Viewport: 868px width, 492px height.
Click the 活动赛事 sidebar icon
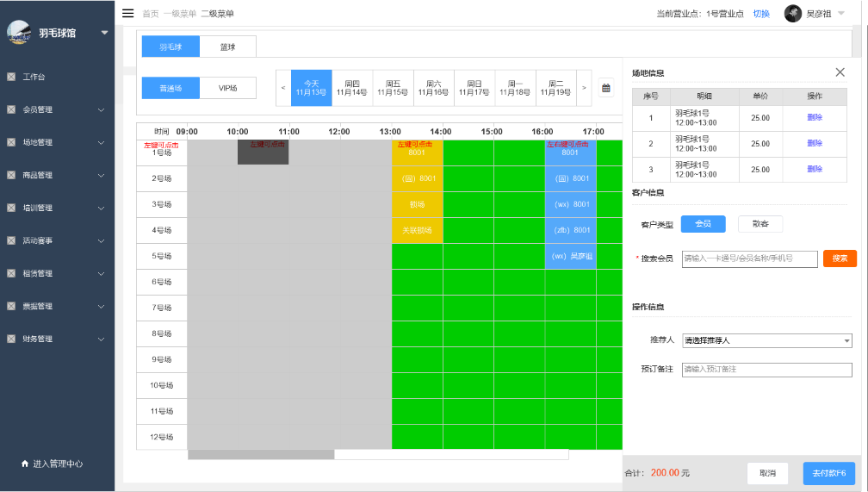point(11,240)
